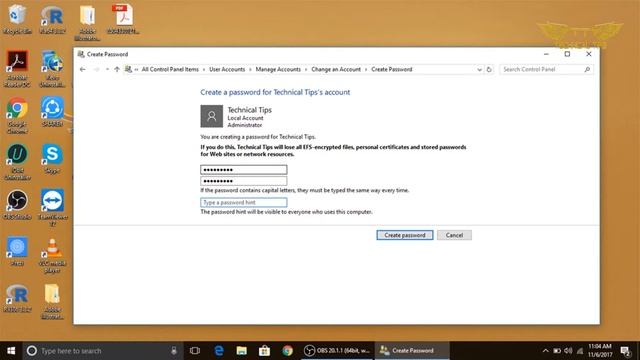Open Microsoft Edge from the taskbar
Viewport: 640px width, 360px height.
click(219, 351)
